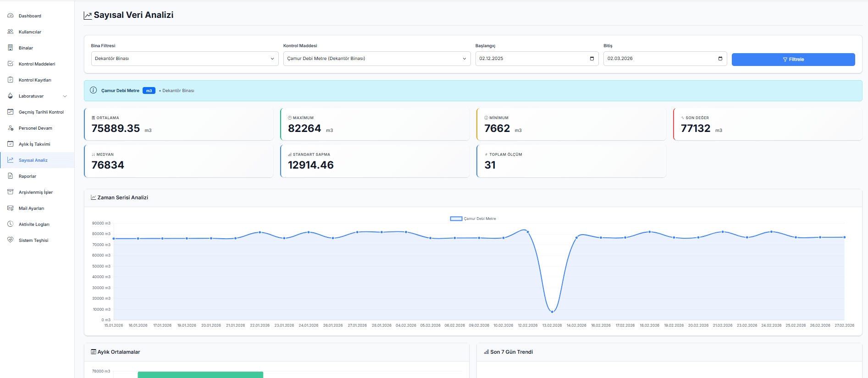
Task: Click the TOPLAM ÖLÇÜM value 31
Action: click(x=490, y=165)
